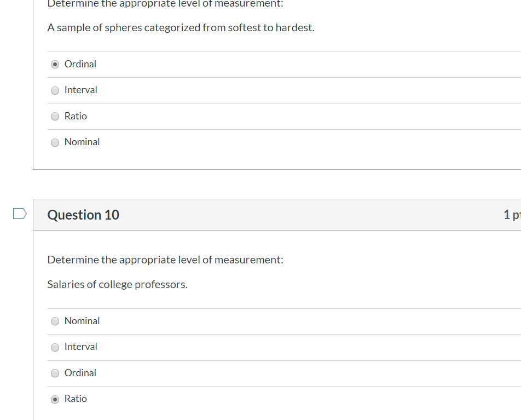Click the selected Ratio radio in Question 10
Screen dimensions: 521x420
(55, 399)
